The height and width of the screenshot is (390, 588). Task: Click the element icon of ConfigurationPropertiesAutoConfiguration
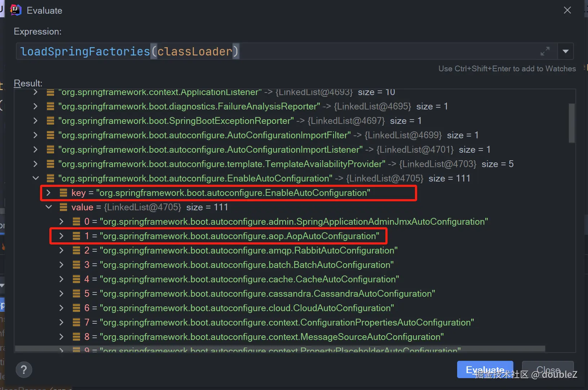point(76,322)
